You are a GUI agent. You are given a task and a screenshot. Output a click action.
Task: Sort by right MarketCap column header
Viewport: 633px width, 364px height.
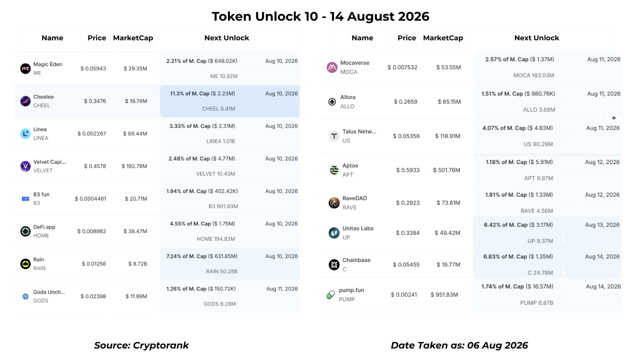(x=443, y=38)
